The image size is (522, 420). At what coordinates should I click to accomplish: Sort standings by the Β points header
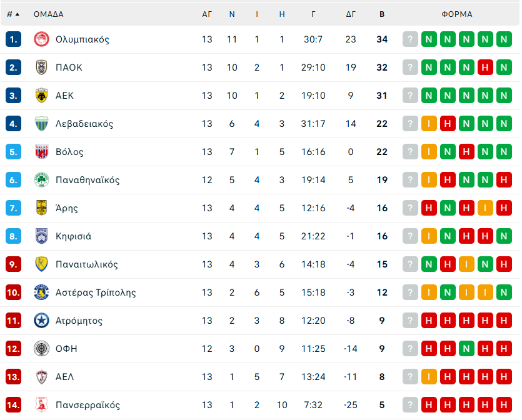[x=382, y=14]
